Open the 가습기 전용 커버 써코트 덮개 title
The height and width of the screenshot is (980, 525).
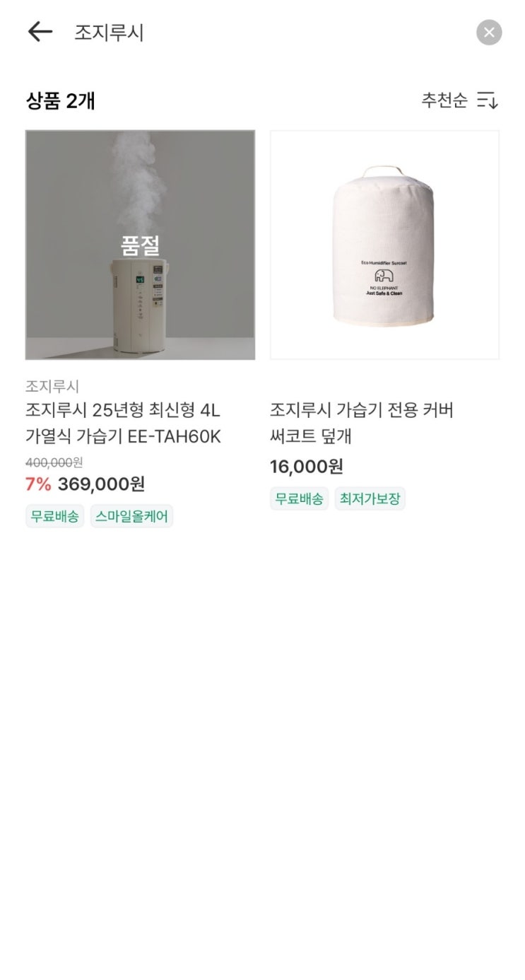361,423
